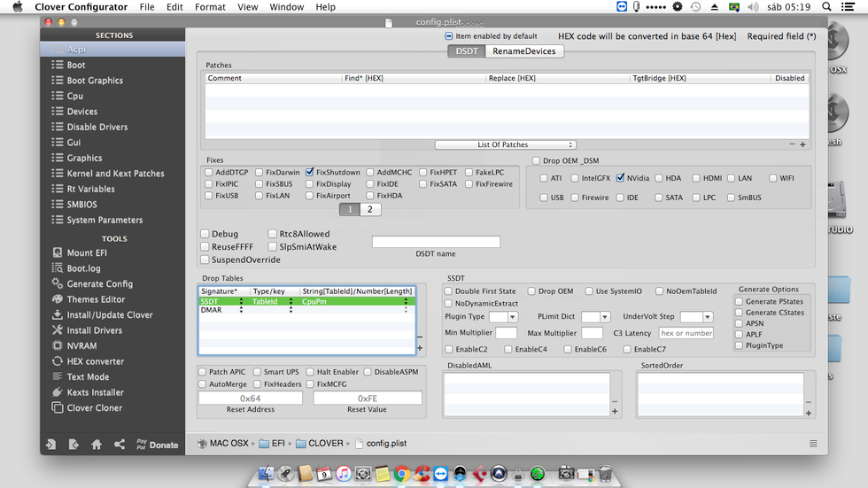Image resolution: width=868 pixels, height=488 pixels.
Task: Enable the FixHPET checkbox
Action: [x=423, y=173]
